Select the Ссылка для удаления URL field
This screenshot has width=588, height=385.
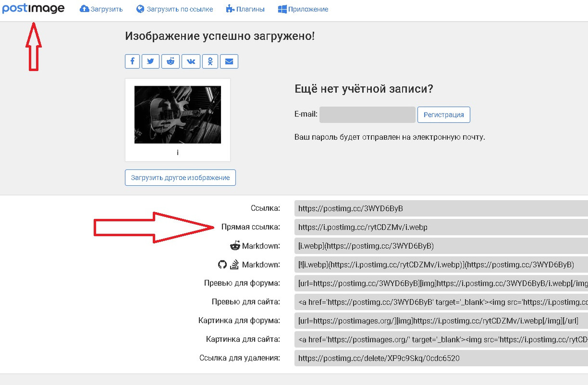pyautogui.click(x=441, y=358)
